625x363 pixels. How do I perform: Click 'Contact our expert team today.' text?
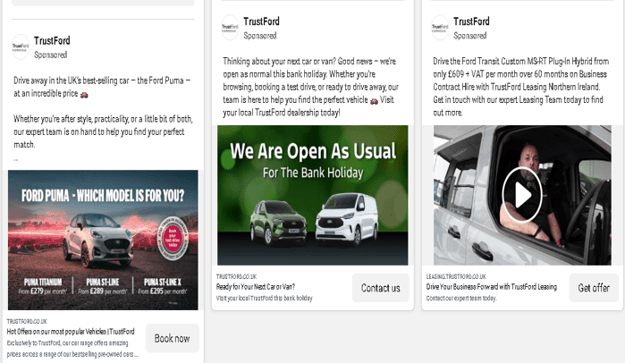pos(461,298)
